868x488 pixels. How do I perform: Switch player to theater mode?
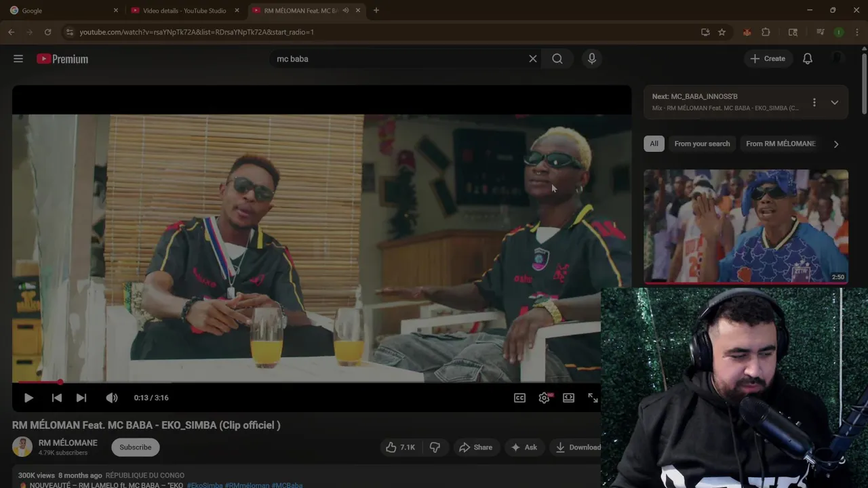click(x=569, y=398)
